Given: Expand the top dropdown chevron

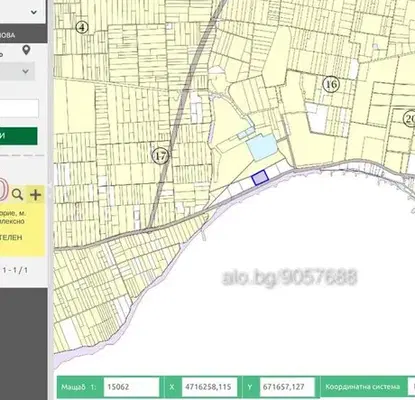Looking at the screenshot, I should 34,12.
